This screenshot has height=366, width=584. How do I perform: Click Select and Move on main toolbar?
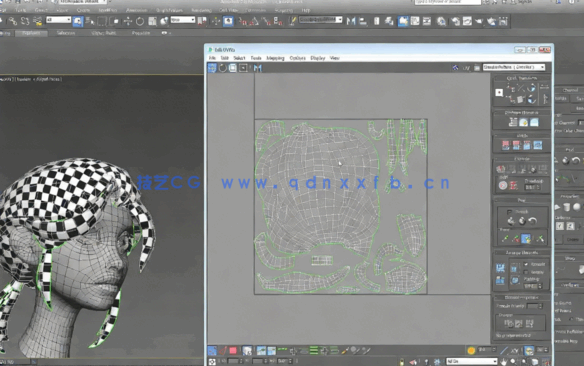[128, 21]
